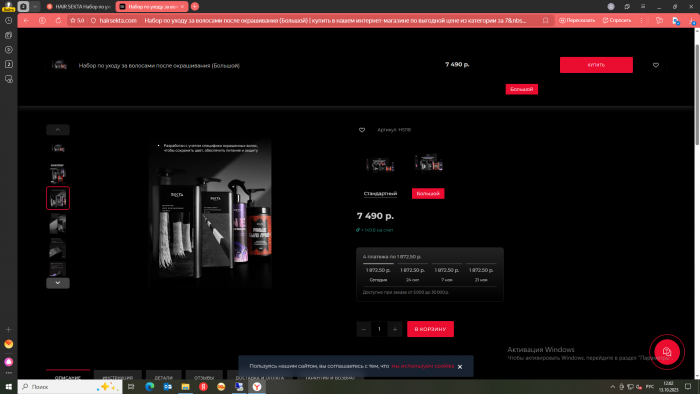Dismiss the cookie notice with the X
The height and width of the screenshot is (394, 700).
pos(460,367)
